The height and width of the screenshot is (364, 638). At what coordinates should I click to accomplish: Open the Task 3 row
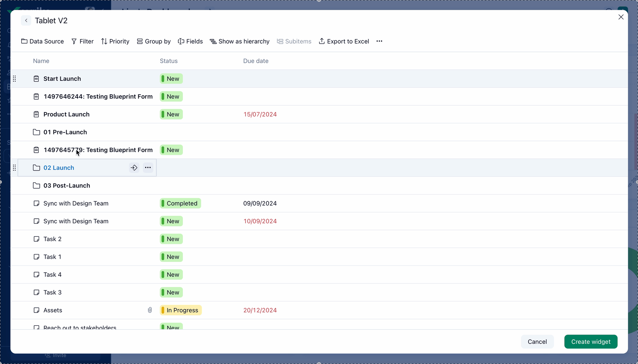pyautogui.click(x=52, y=292)
